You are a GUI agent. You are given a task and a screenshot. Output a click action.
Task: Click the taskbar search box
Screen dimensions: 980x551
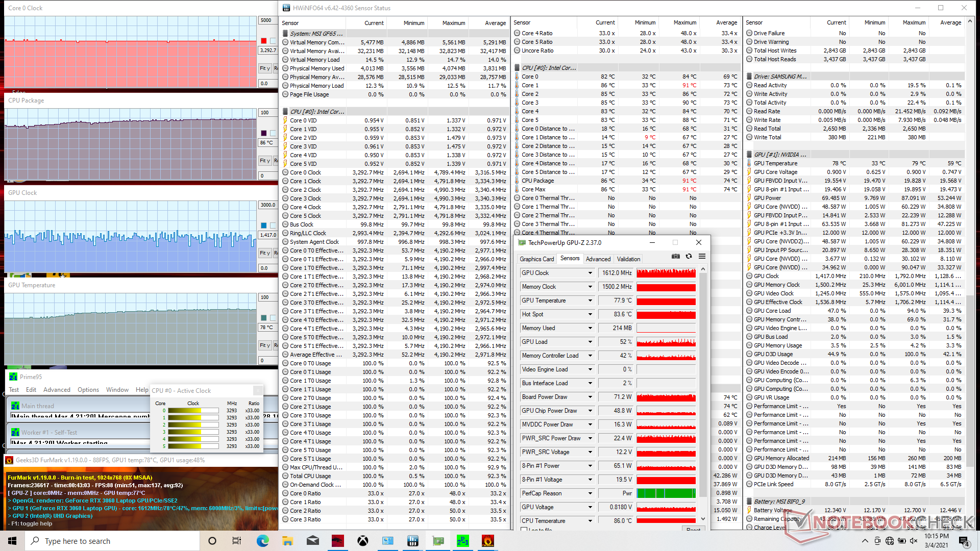pyautogui.click(x=112, y=541)
